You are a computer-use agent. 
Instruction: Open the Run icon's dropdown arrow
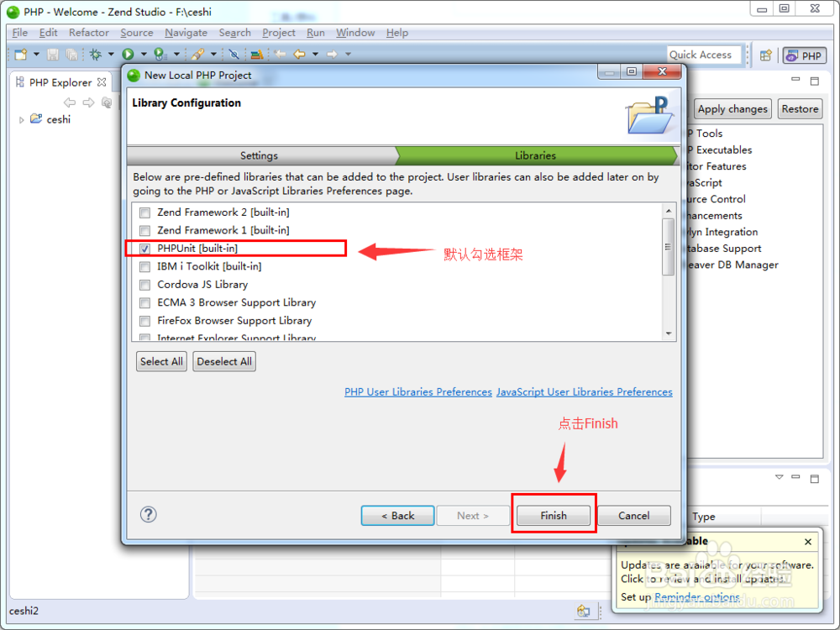144,54
